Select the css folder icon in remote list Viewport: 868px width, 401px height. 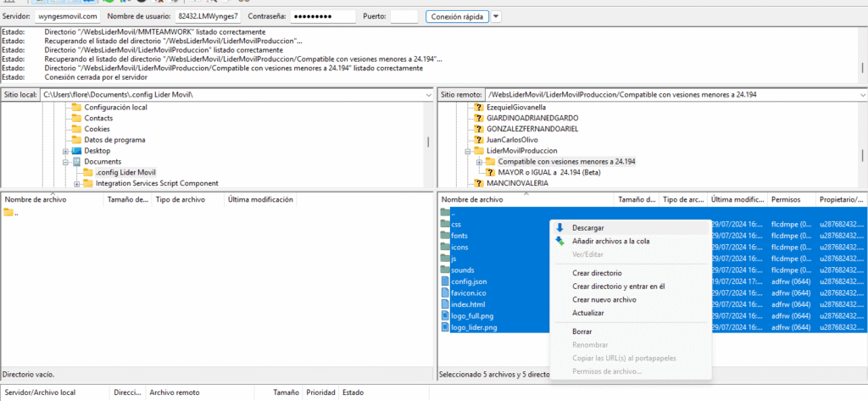[x=446, y=224]
